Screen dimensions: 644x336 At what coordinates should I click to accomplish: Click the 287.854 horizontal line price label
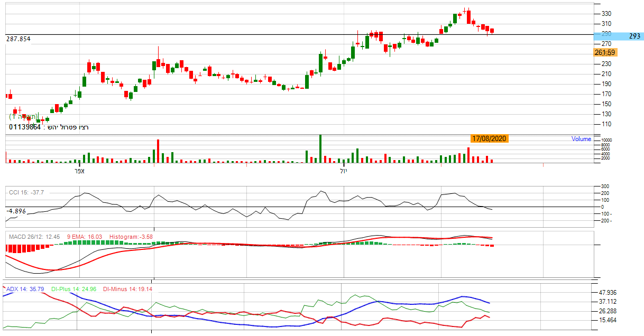coord(19,39)
